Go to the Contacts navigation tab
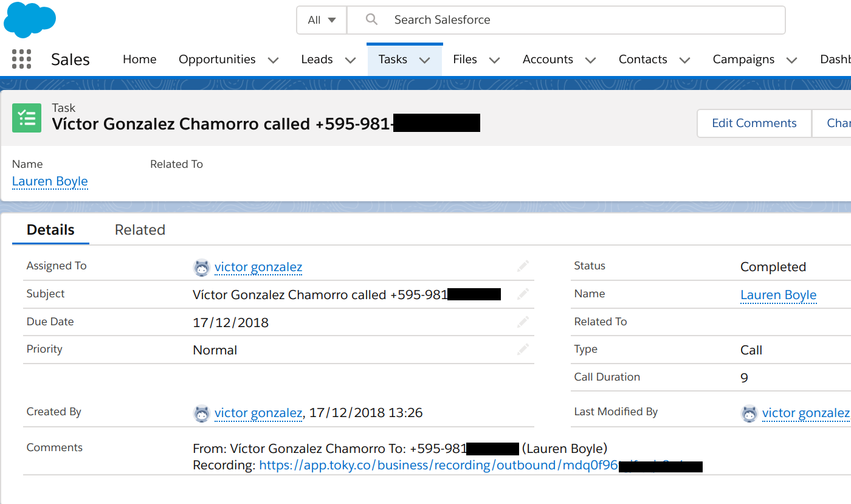Screen dimensions: 851x504 (x=643, y=59)
